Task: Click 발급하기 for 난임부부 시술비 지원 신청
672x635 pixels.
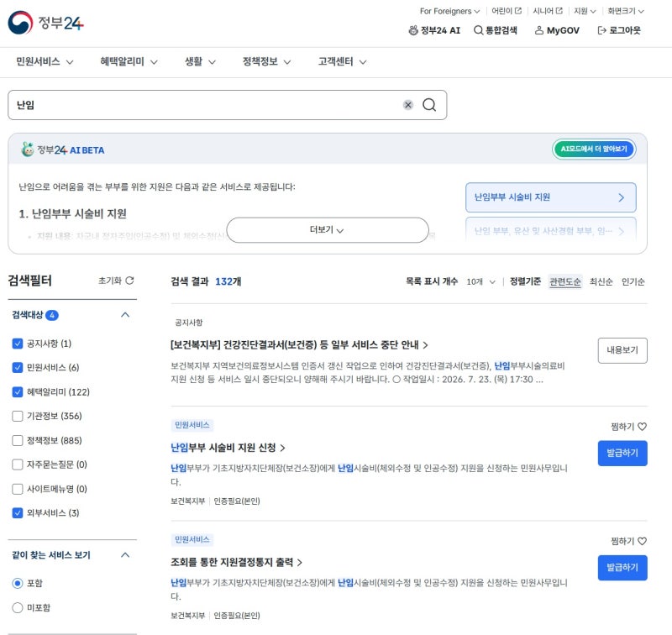Action: click(622, 453)
